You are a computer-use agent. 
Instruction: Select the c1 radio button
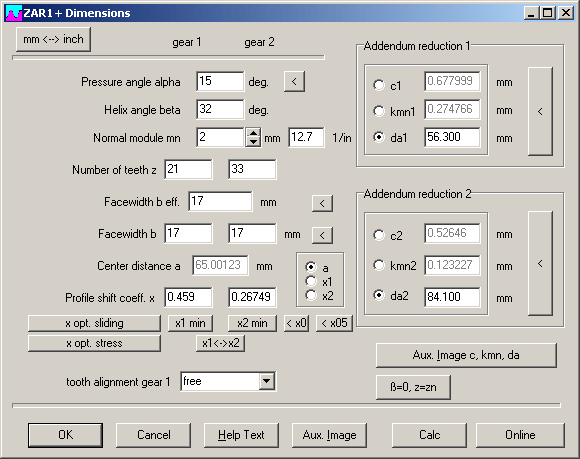[379, 85]
